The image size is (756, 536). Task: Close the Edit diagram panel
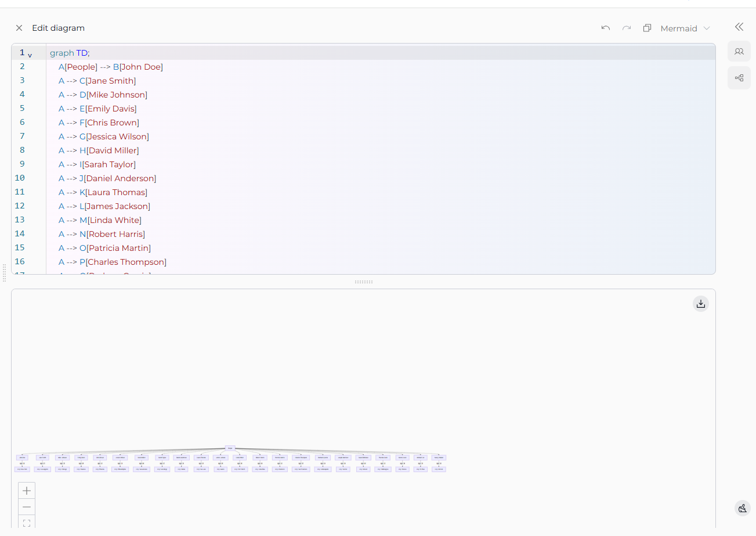coord(19,28)
